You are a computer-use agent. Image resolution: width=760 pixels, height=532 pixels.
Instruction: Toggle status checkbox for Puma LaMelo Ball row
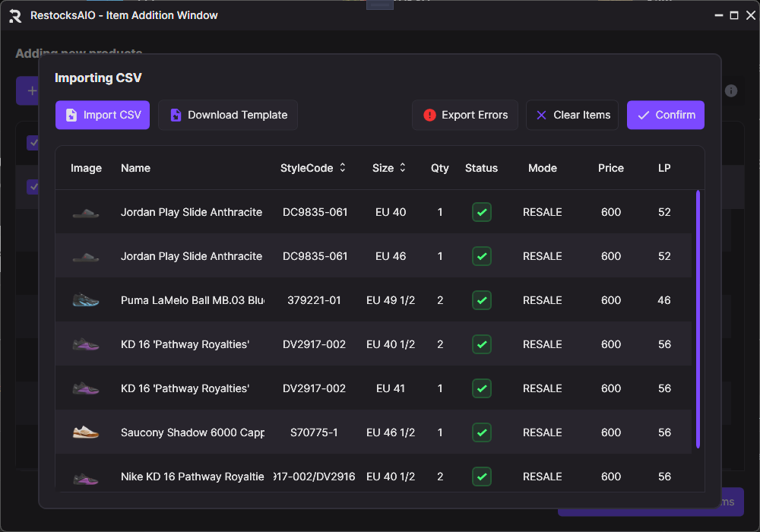click(481, 300)
